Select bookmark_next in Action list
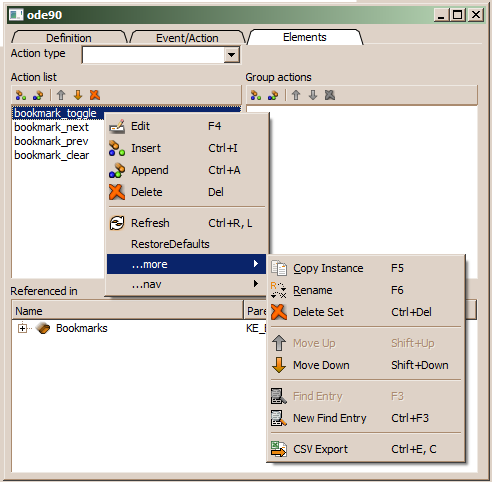492x482 pixels. click(x=51, y=127)
